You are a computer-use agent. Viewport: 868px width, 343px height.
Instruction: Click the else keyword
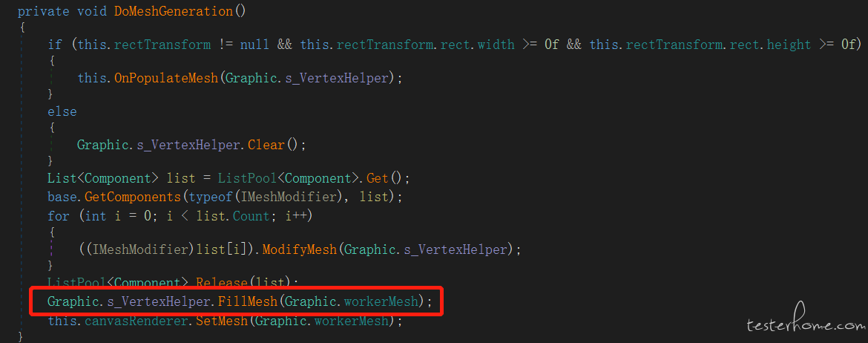point(62,112)
